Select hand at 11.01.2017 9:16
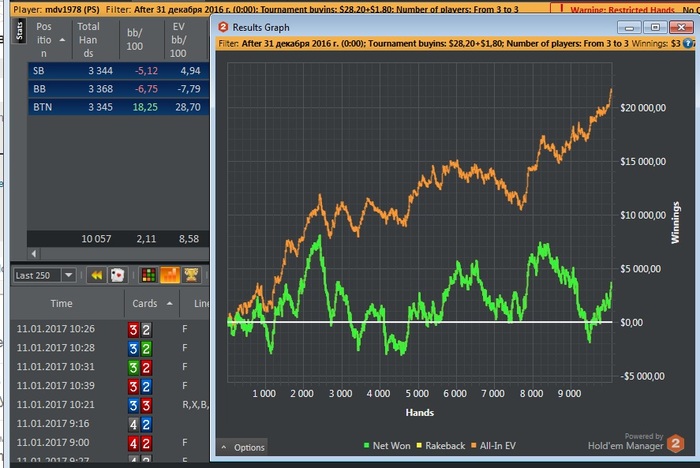This screenshot has height=468, width=700. [x=110, y=423]
